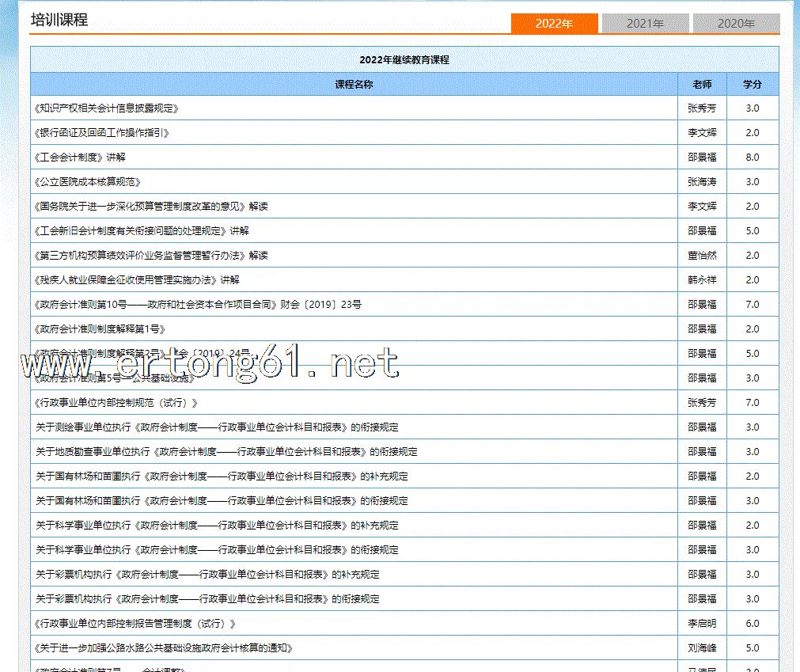Select the 测绘事业单位 衔接规定 course
The height and width of the screenshot is (672, 800).
pos(217,427)
